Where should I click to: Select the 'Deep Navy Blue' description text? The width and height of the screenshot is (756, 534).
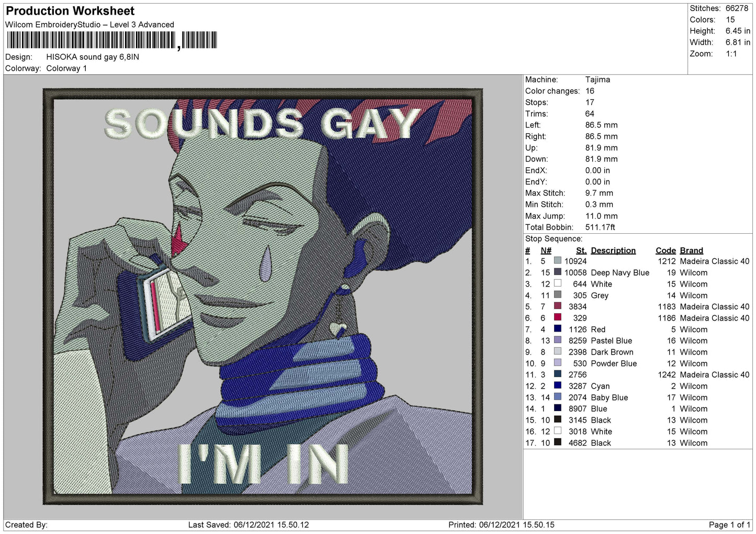pos(620,272)
